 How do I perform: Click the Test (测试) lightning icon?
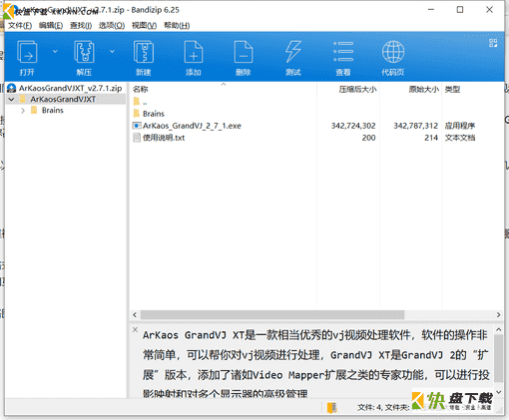click(x=293, y=52)
